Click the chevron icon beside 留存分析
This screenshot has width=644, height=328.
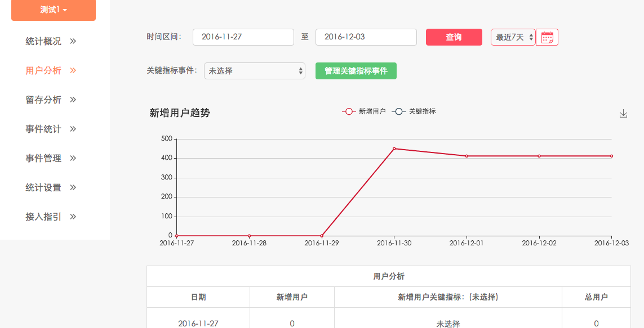pos(73,100)
